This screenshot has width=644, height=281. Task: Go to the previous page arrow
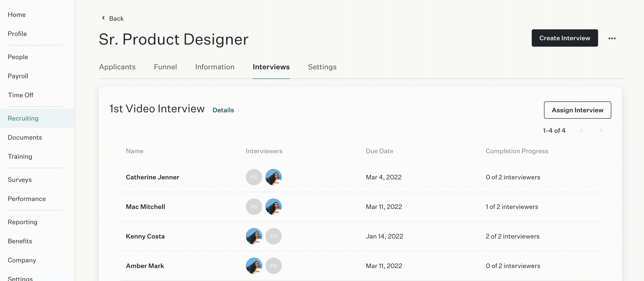coord(582,131)
